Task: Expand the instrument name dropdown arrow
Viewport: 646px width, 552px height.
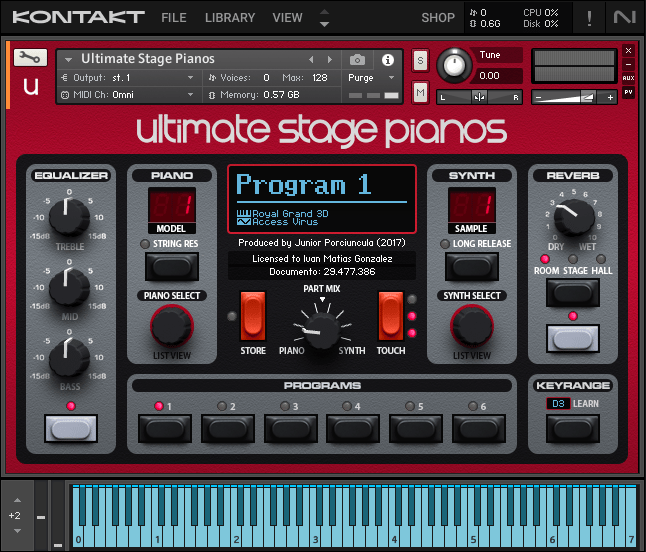Action: pos(68,60)
